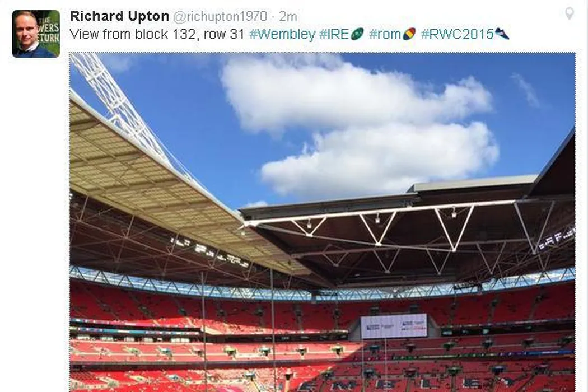The width and height of the screenshot is (588, 392).
Task: Click the multicolored ball icon after #rom
Action: click(409, 34)
